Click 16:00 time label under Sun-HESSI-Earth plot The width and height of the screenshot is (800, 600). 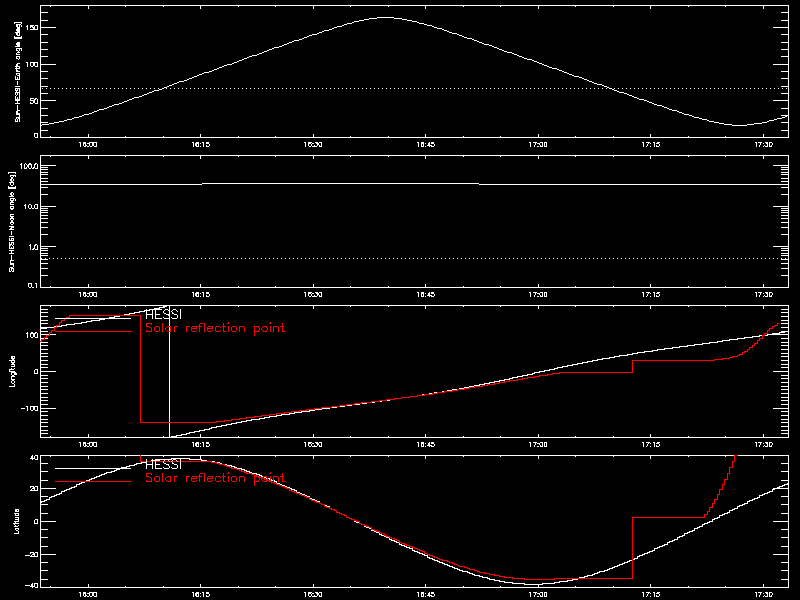point(88,145)
